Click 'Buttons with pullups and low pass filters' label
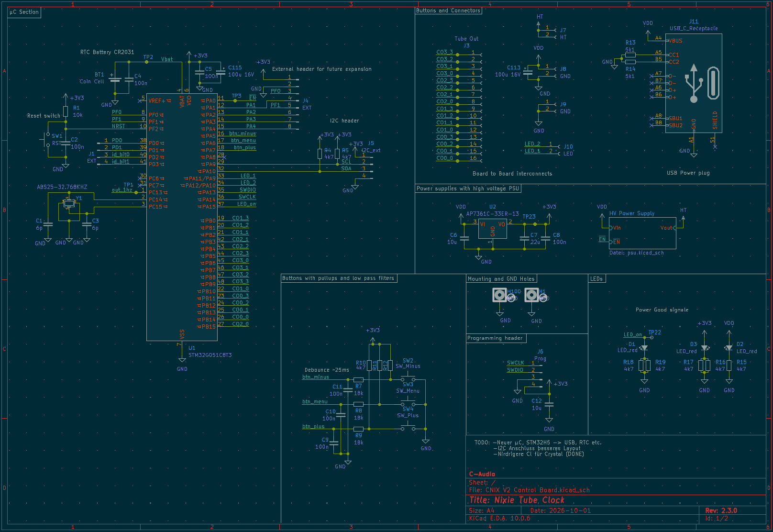Viewport: 773px width, 532px height. tap(338, 278)
